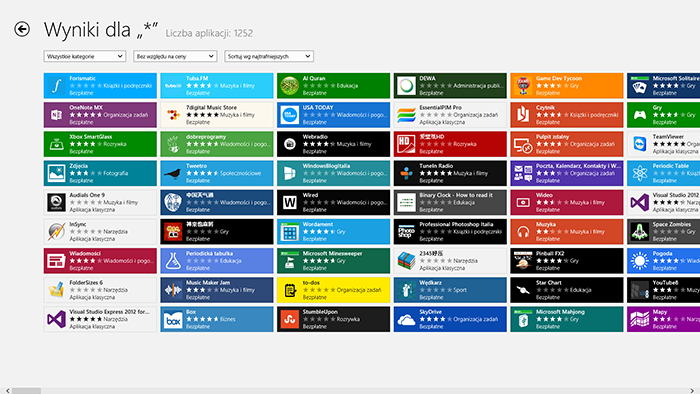700x394 pixels.
Task: Open the Wideo app tile
Action: [567, 203]
